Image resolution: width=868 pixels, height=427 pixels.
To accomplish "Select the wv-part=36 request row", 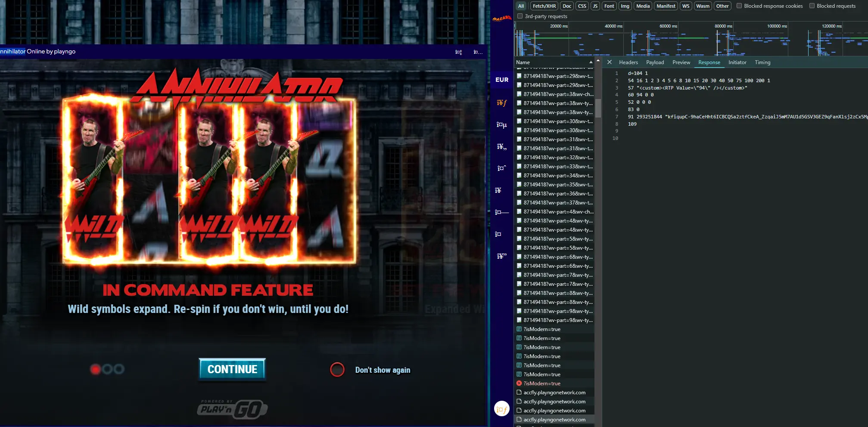I will [x=554, y=193].
